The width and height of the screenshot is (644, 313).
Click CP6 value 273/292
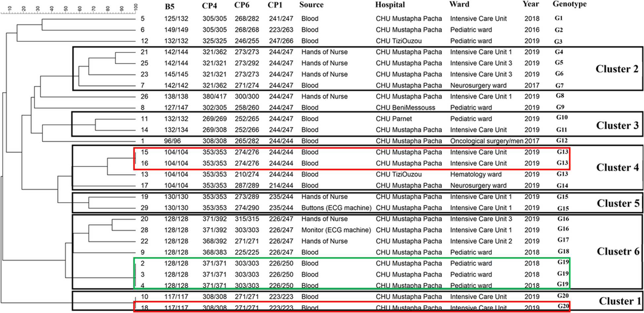[247, 63]
